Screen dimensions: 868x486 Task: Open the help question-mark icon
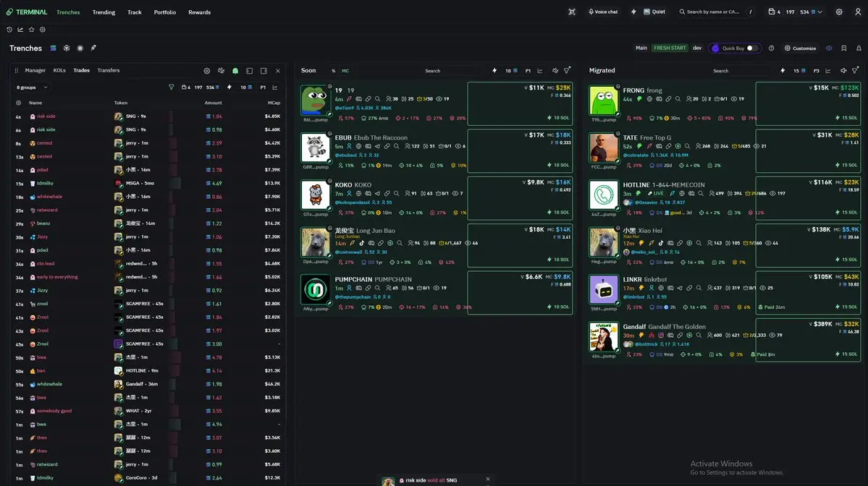(771, 48)
